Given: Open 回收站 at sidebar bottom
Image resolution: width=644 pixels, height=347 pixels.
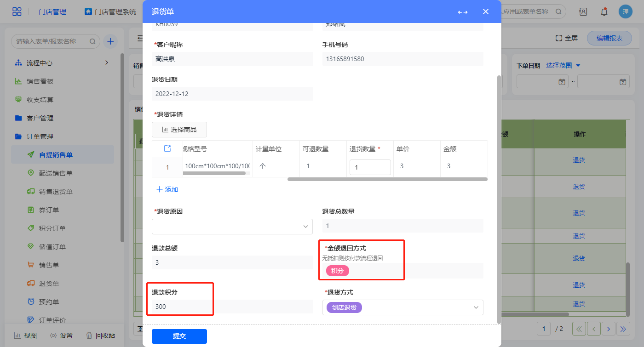Looking at the screenshot, I should [100, 336].
